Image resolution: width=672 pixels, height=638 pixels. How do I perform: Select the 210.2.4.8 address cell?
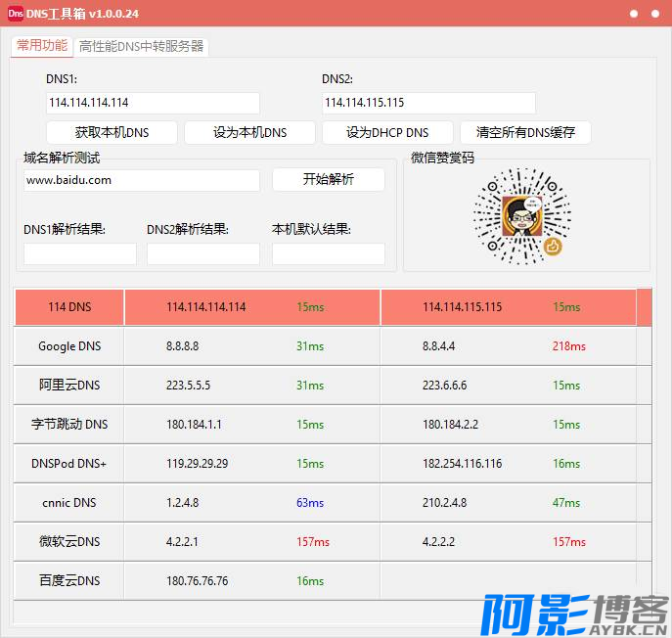tap(444, 503)
